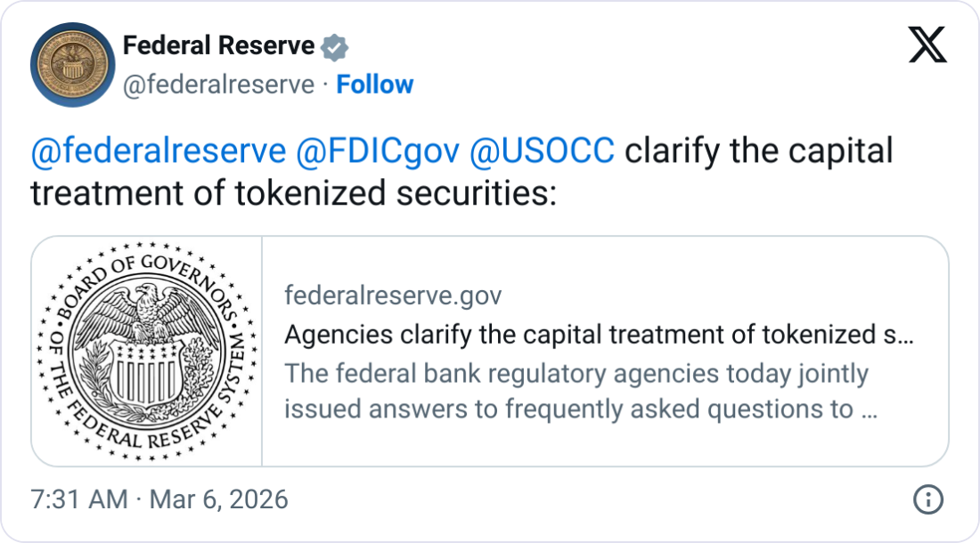The height and width of the screenshot is (543, 980).
Task: Click the verified badge next to Federal Reserve
Action: 333,45
